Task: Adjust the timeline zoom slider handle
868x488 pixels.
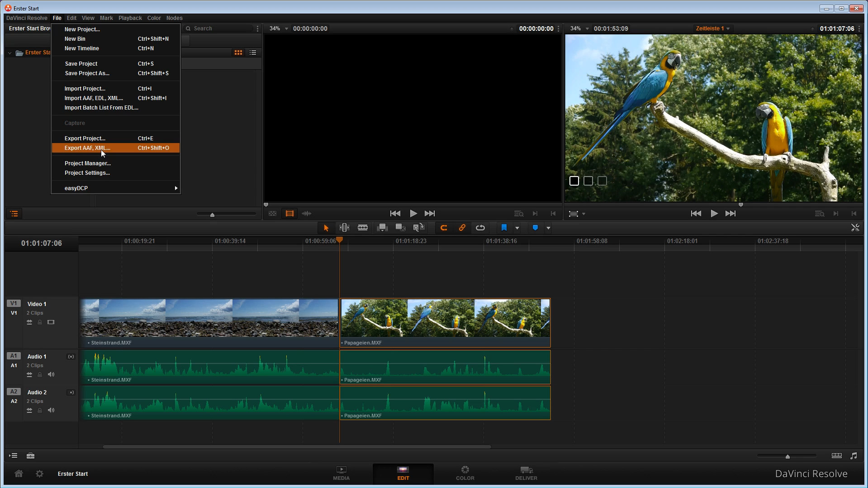Action: coord(787,456)
